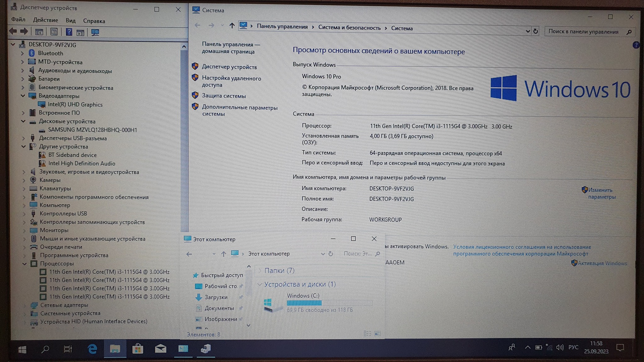Open Microsoft Store from taskbar

(x=137, y=348)
